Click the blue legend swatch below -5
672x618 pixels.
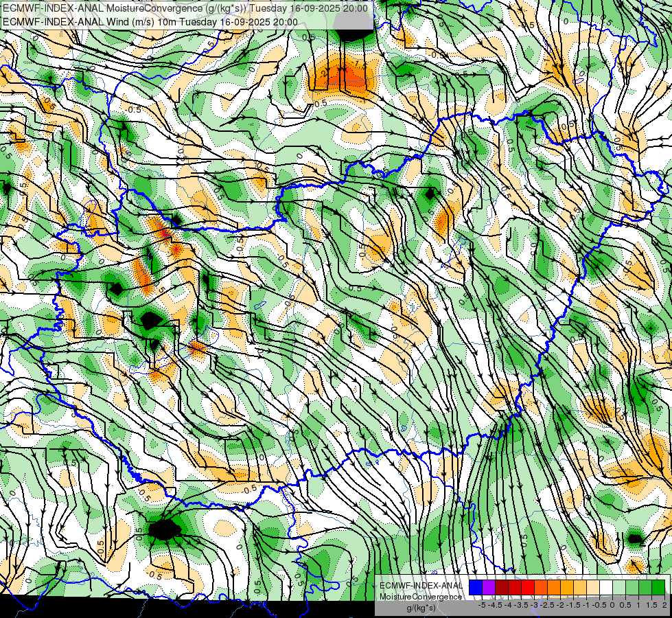476,588
